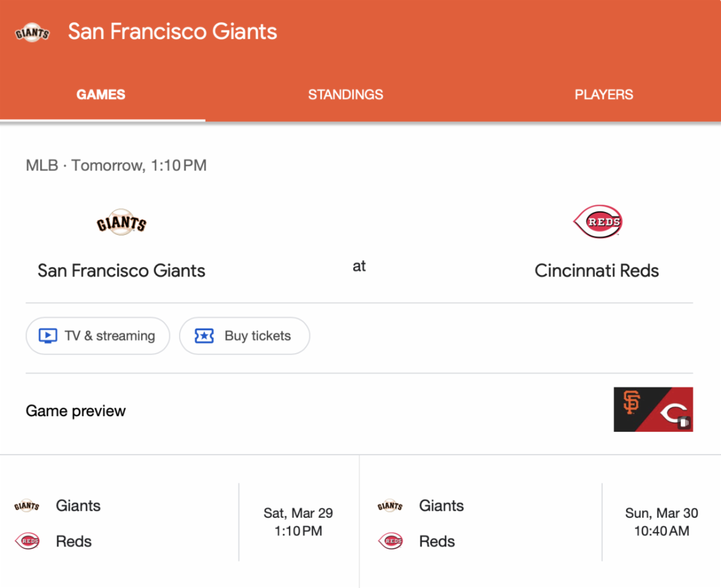Viewport: 721px width, 588px height.
Task: Click the TV & streaming screen icon
Action: (x=48, y=336)
